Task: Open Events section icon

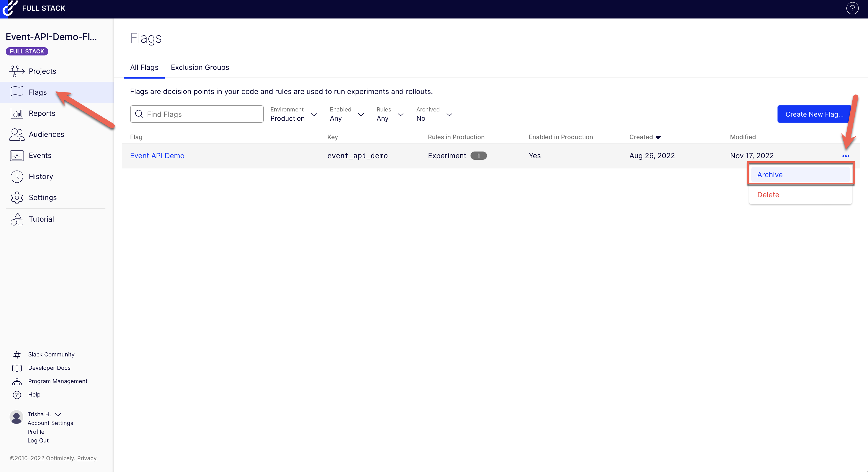Action: 17,156
